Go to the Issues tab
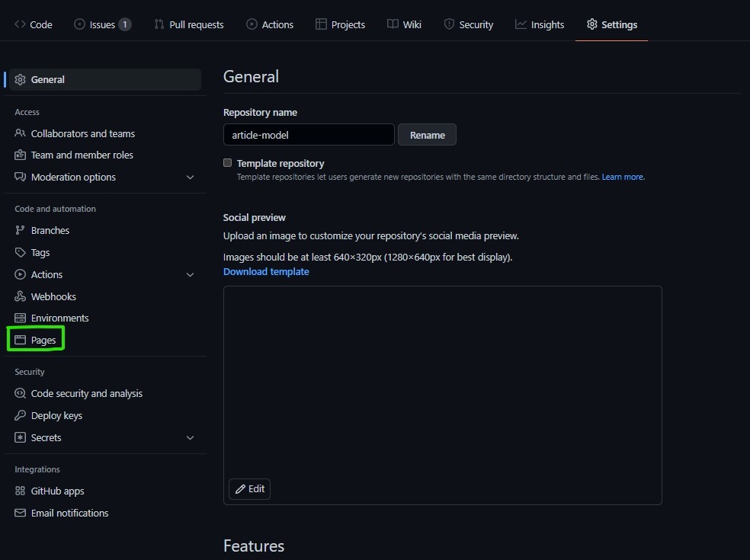 (x=102, y=24)
